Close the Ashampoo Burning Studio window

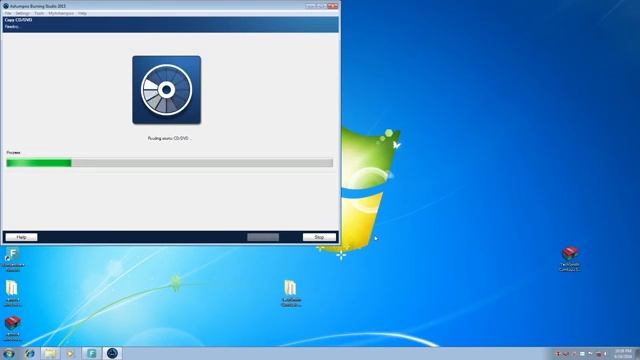(333, 6)
